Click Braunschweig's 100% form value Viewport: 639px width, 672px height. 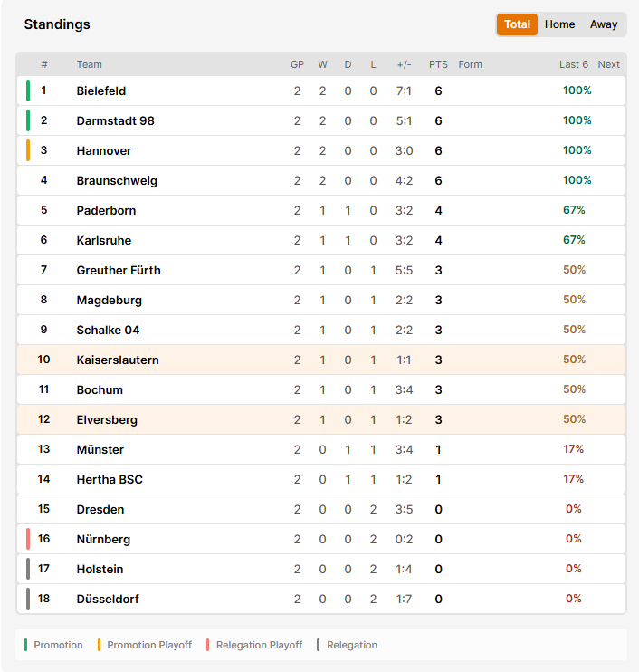[577, 180]
